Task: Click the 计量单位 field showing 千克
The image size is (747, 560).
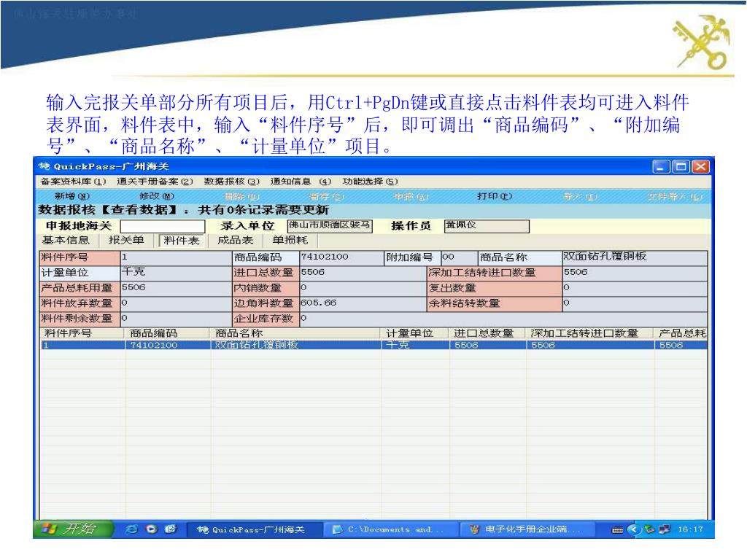Action: 175,273
